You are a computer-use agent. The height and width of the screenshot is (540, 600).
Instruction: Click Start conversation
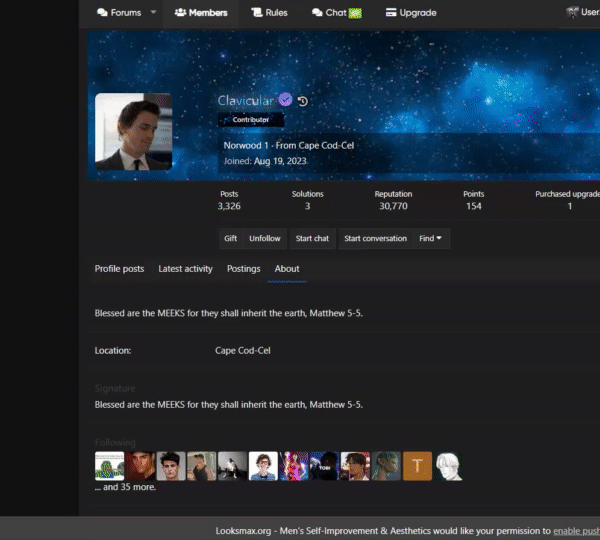(375, 239)
